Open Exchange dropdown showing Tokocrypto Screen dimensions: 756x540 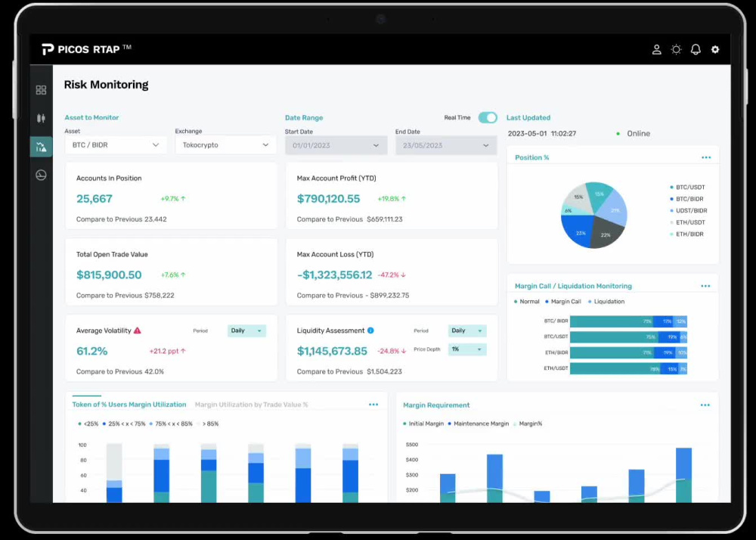coord(225,144)
